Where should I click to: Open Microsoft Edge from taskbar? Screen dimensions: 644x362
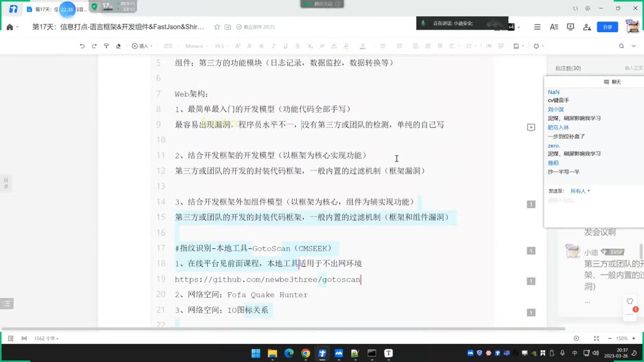click(289, 353)
